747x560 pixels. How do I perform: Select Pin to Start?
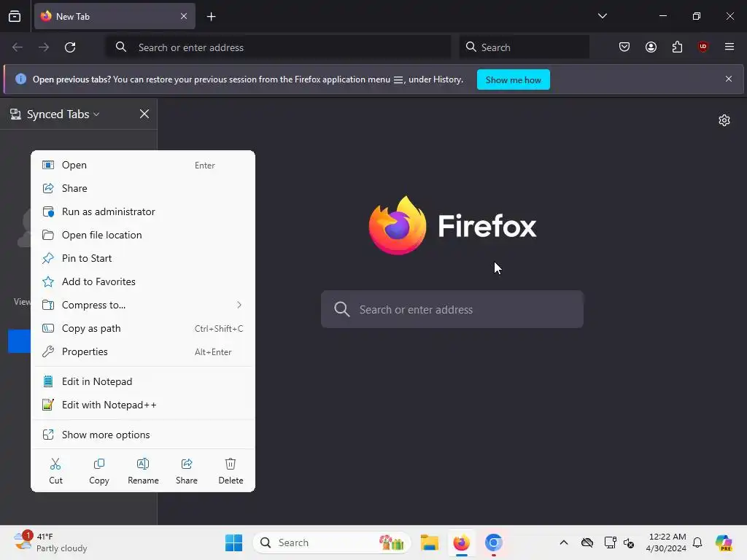pos(143,259)
